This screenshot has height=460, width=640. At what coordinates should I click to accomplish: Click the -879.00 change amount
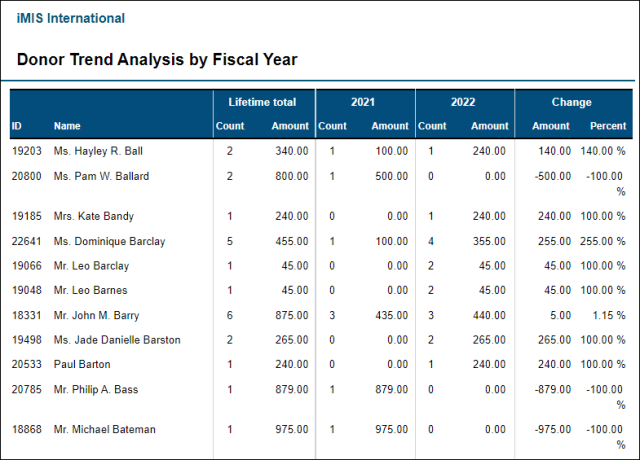pyautogui.click(x=553, y=389)
